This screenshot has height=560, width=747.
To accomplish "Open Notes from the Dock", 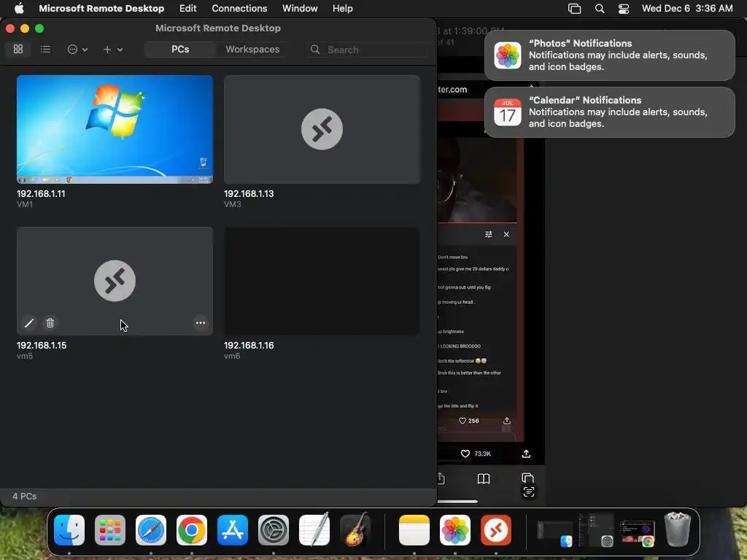I will point(414,530).
